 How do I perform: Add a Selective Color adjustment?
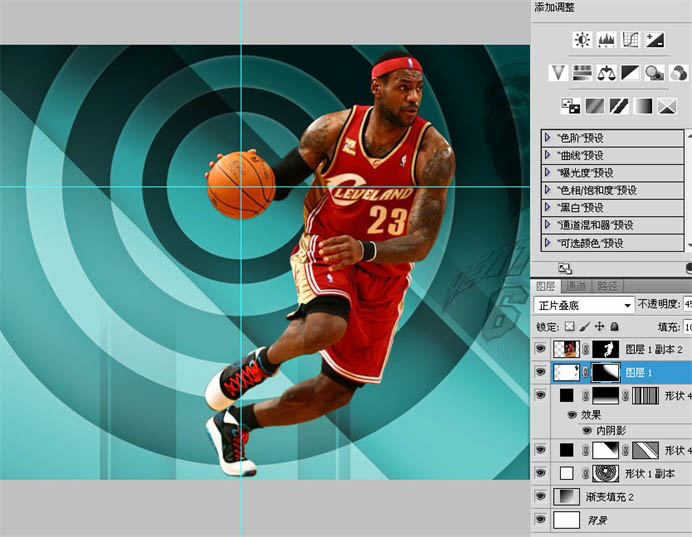coord(667,106)
